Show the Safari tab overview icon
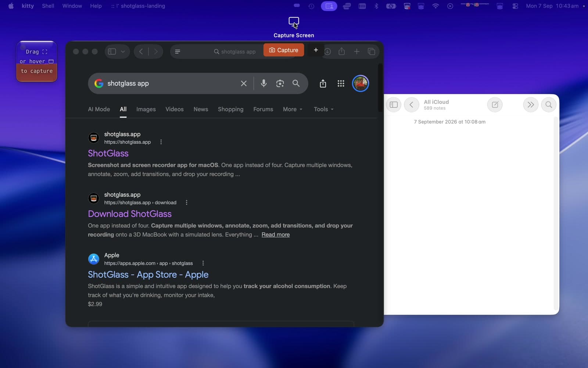 point(371,52)
